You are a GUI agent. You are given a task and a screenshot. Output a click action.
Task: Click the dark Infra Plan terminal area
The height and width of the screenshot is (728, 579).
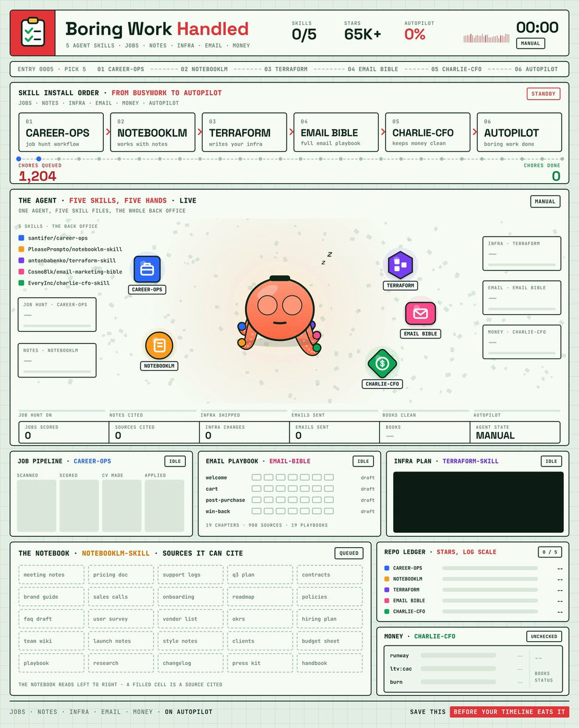point(478,502)
